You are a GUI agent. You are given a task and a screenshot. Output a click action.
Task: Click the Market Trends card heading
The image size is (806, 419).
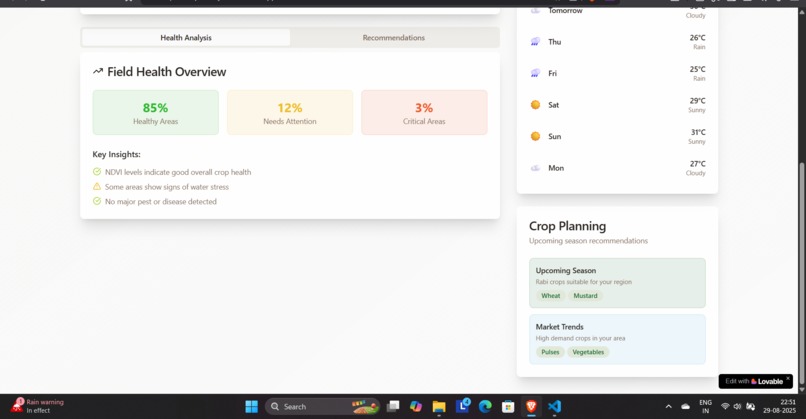click(x=559, y=327)
